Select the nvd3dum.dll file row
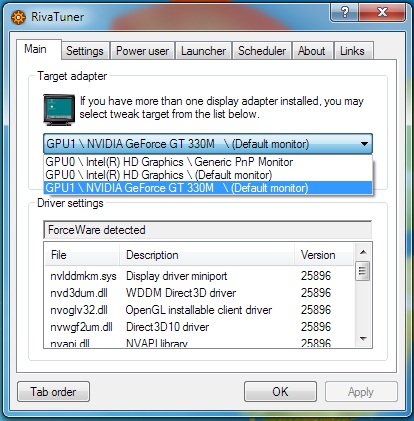Screen dimensions: 414x421 199,293
